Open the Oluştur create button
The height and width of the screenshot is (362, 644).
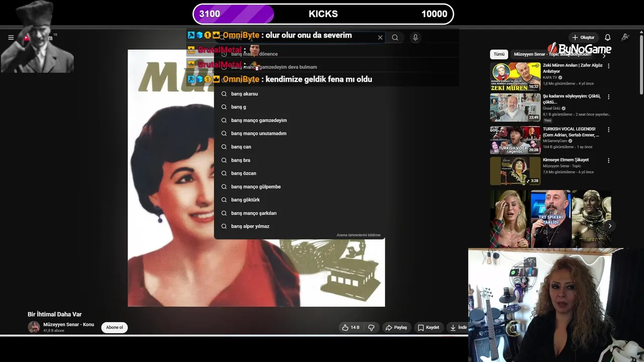tap(583, 38)
